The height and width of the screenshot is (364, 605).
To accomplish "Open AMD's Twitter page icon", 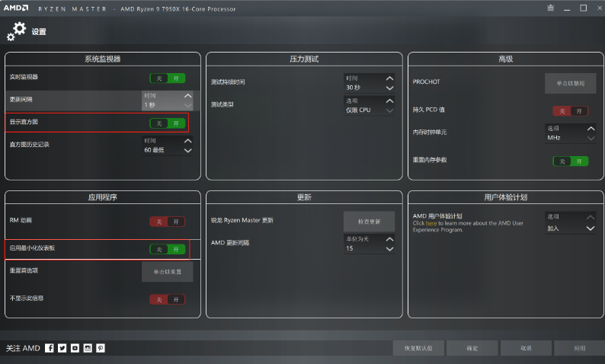I will (62, 348).
